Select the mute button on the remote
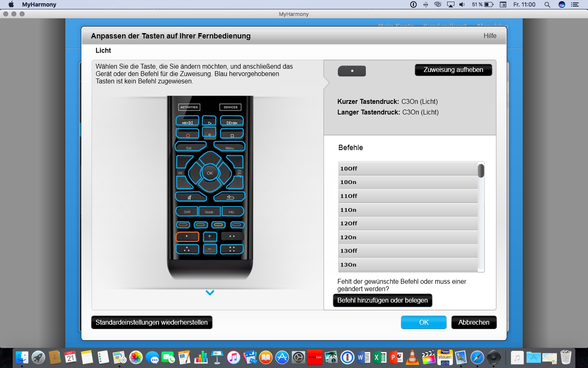Screen dimensions: 588x368 [189, 197]
